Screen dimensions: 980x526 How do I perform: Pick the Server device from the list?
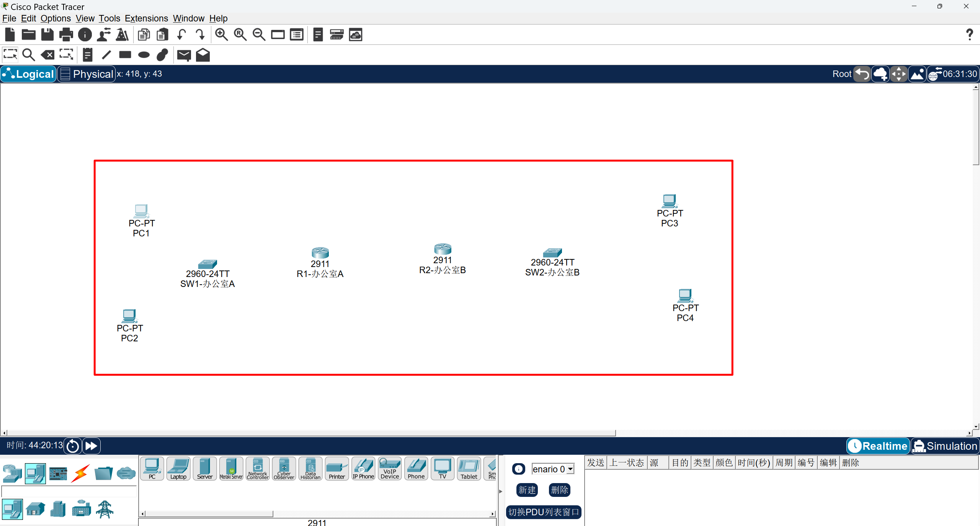205,469
